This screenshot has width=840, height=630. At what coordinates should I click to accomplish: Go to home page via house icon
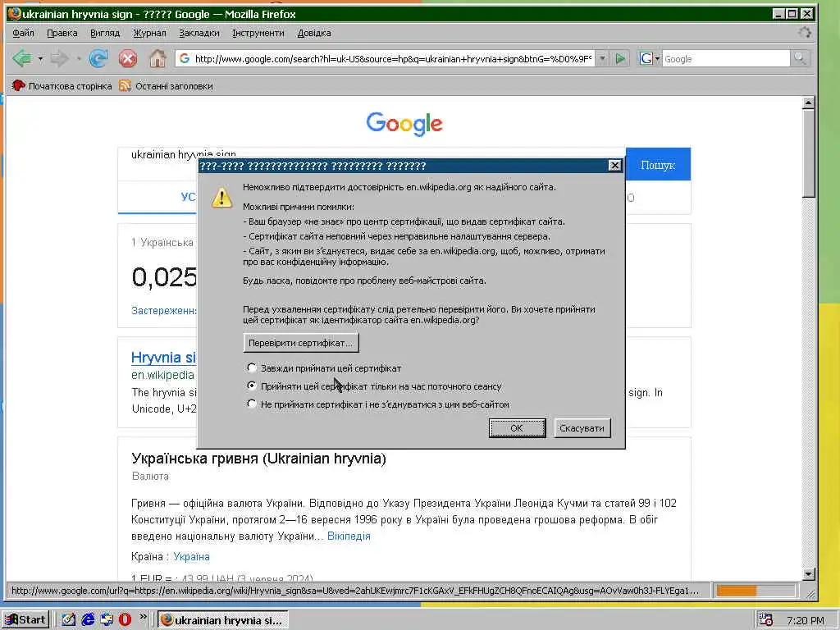(157, 58)
